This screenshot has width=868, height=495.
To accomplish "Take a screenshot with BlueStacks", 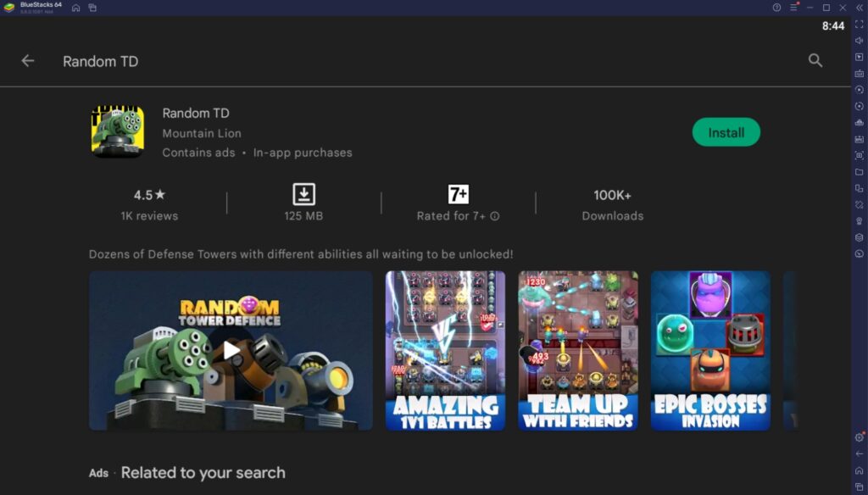I will [859, 153].
